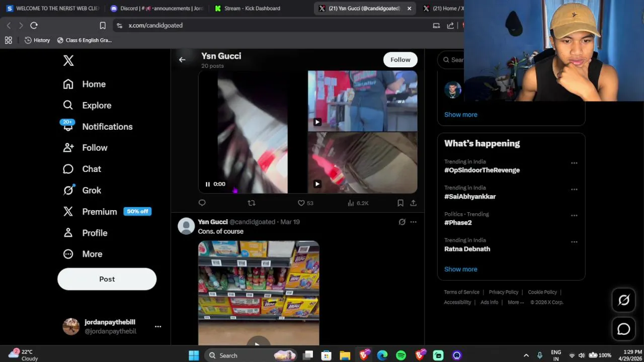Switch to the Kick Dashboard tab
The width and height of the screenshot is (644, 362).
(260, 8)
